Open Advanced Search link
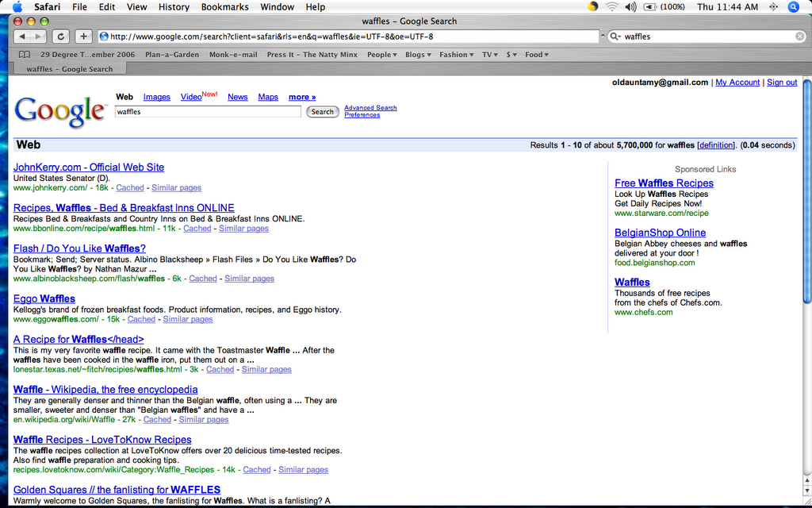The width and height of the screenshot is (812, 508). click(x=371, y=108)
